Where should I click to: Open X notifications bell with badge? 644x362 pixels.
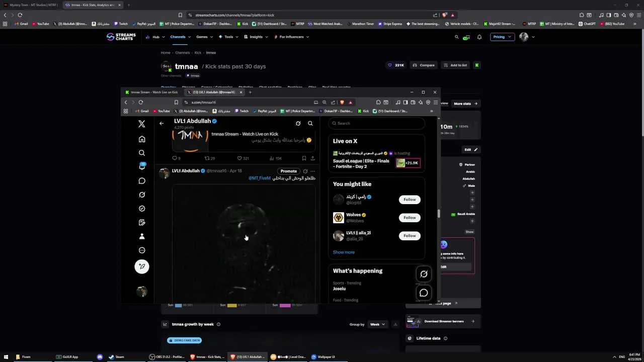[x=142, y=166]
